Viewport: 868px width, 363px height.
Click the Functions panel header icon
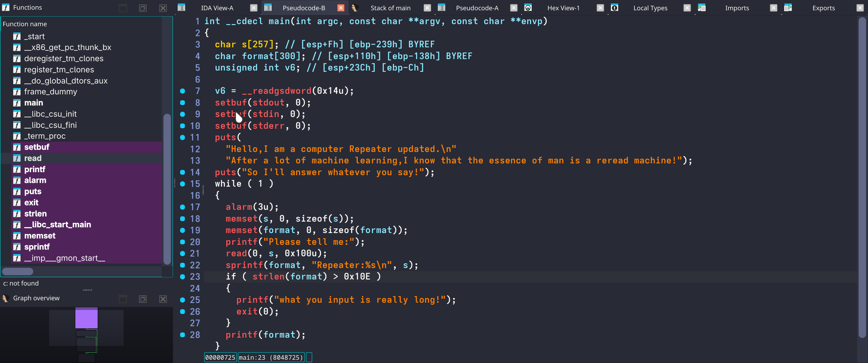[x=6, y=8]
